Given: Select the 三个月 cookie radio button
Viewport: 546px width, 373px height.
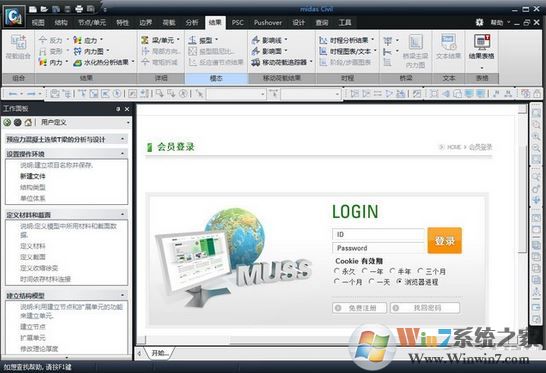Looking at the screenshot, I should click(x=420, y=271).
